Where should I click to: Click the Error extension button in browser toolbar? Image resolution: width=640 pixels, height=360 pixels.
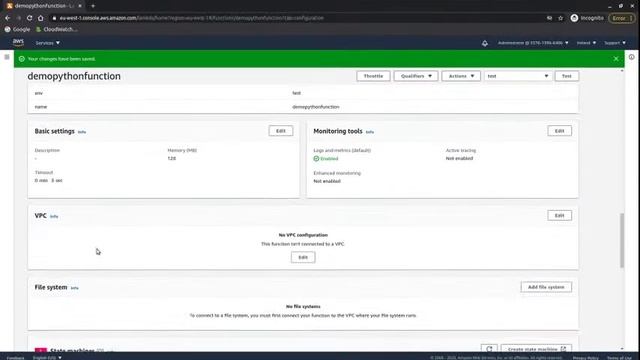pyautogui.click(x=622, y=18)
